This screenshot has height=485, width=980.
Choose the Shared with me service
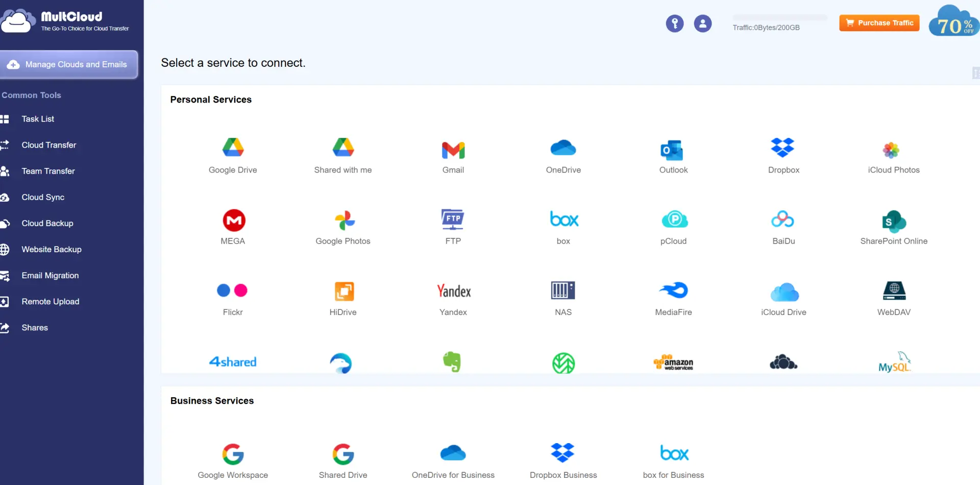[343, 156]
